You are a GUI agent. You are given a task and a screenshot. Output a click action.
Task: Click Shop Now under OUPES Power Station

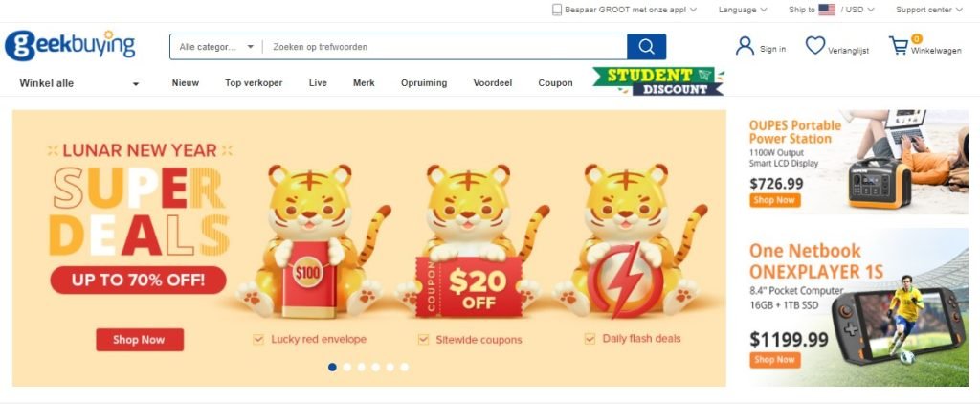pyautogui.click(x=774, y=200)
